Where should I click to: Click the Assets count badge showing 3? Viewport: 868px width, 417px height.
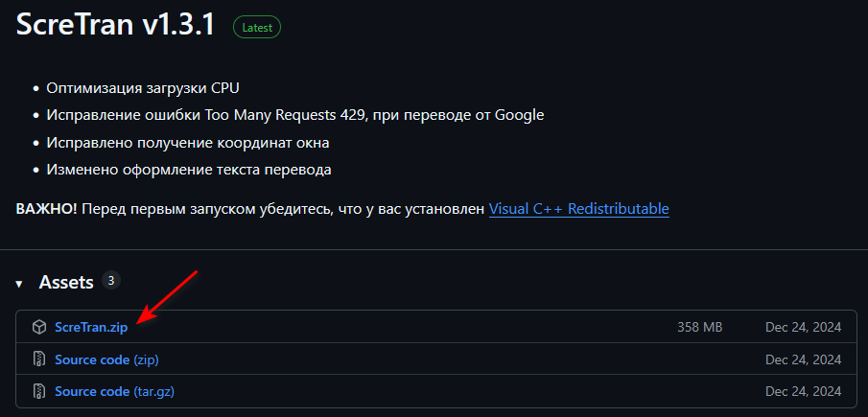click(x=111, y=281)
